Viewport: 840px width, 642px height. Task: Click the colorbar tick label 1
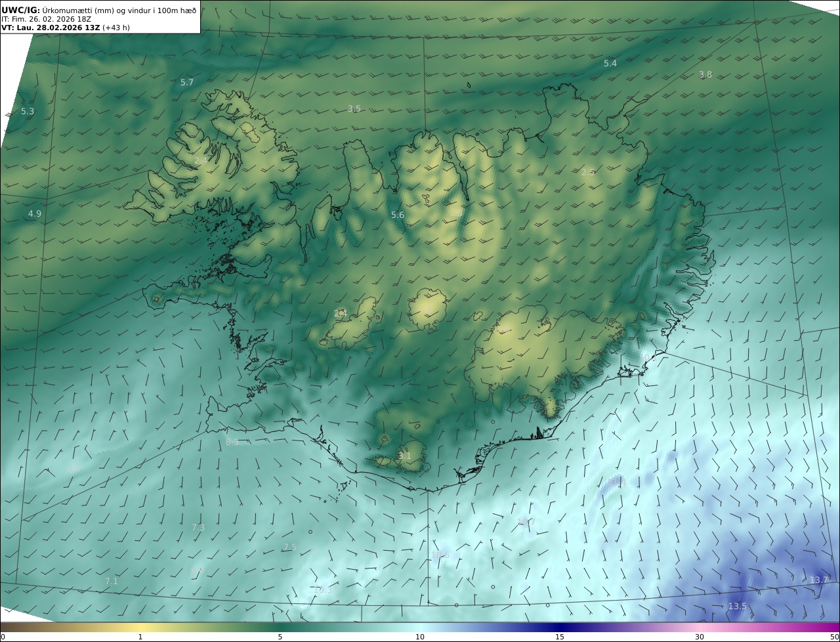[140, 637]
